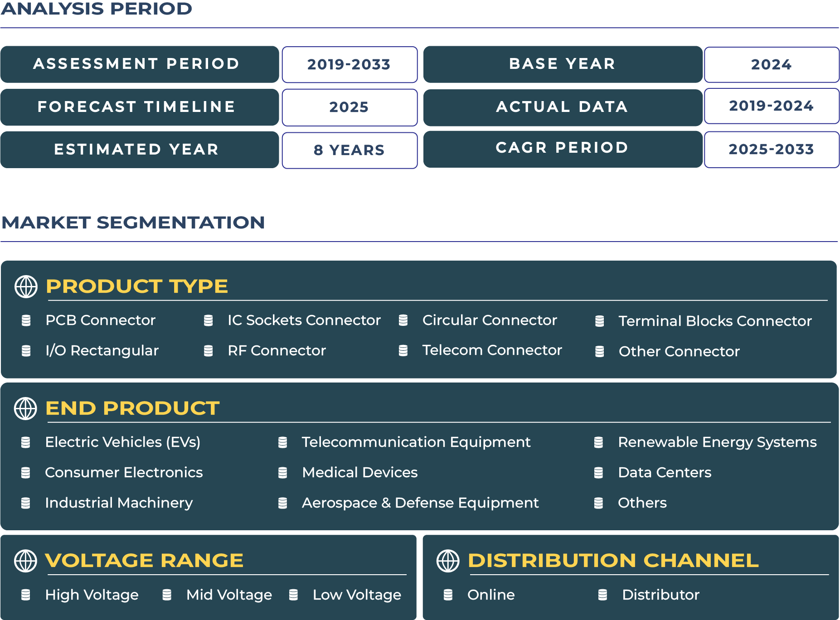The image size is (840, 620).
Task: Click the stack icon next to RF Connector
Action: [208, 351]
